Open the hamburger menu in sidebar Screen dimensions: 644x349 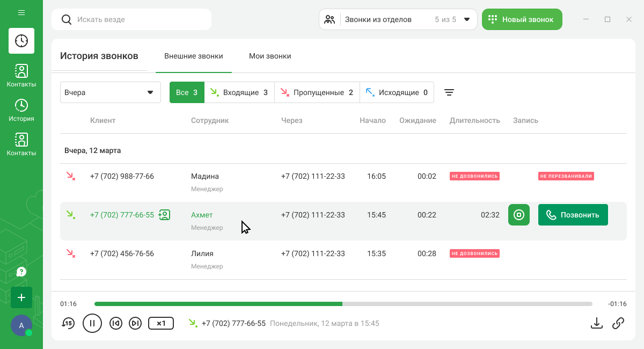point(21,12)
